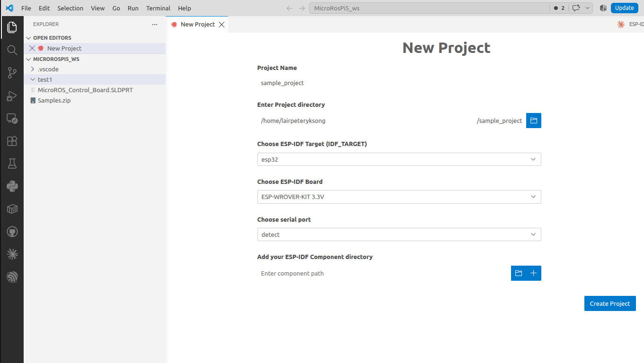The height and width of the screenshot is (363, 644).
Task: Close the New Project editor tab
Action: point(221,25)
